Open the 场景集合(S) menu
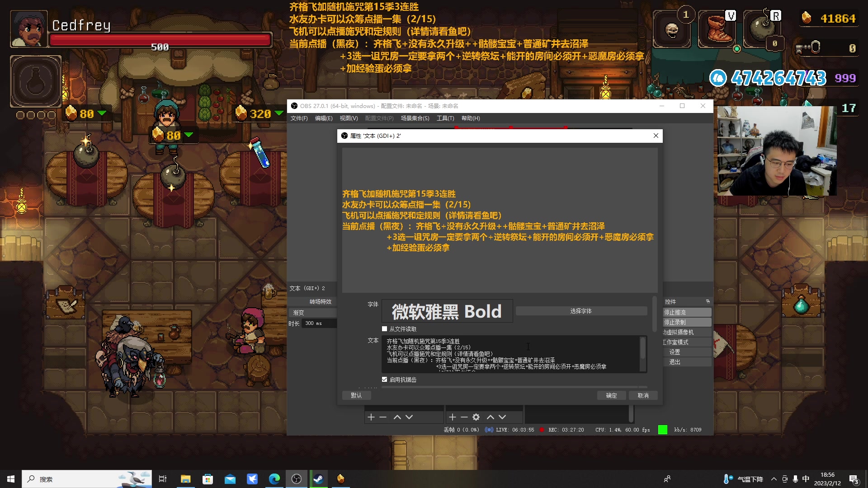868x488 pixels. click(x=415, y=118)
